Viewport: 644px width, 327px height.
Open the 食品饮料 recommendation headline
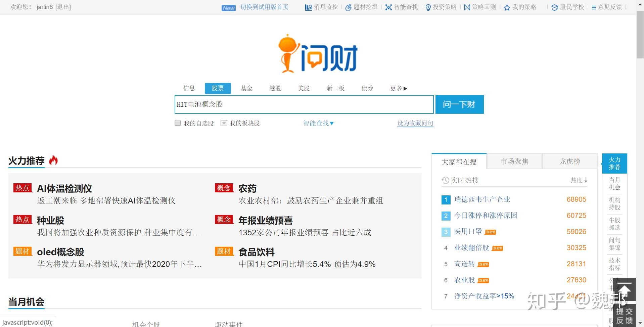(257, 252)
